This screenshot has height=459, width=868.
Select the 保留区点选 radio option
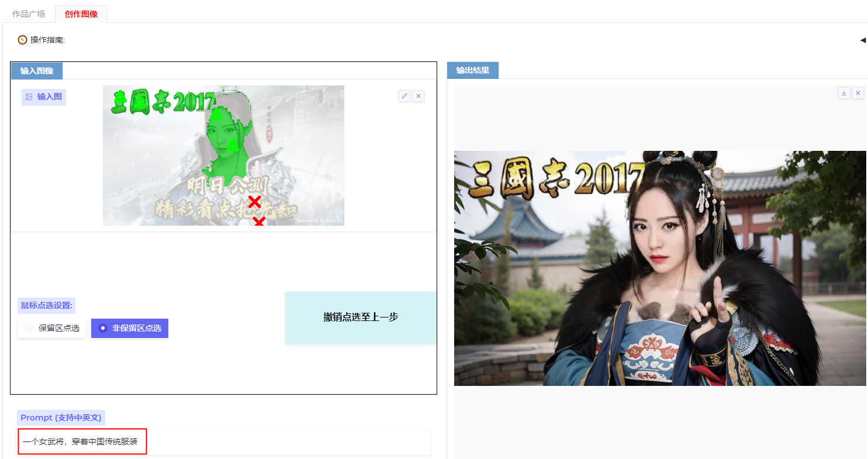pyautogui.click(x=52, y=328)
